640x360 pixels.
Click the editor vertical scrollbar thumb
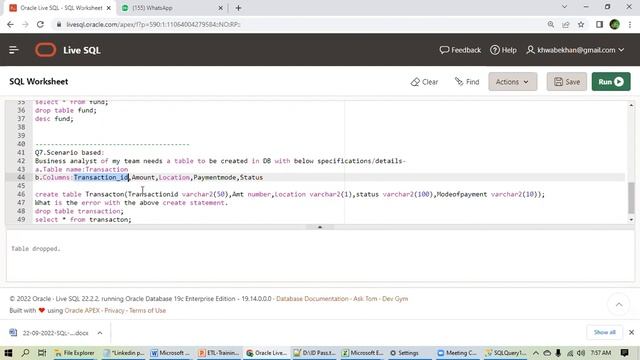[x=631, y=198]
